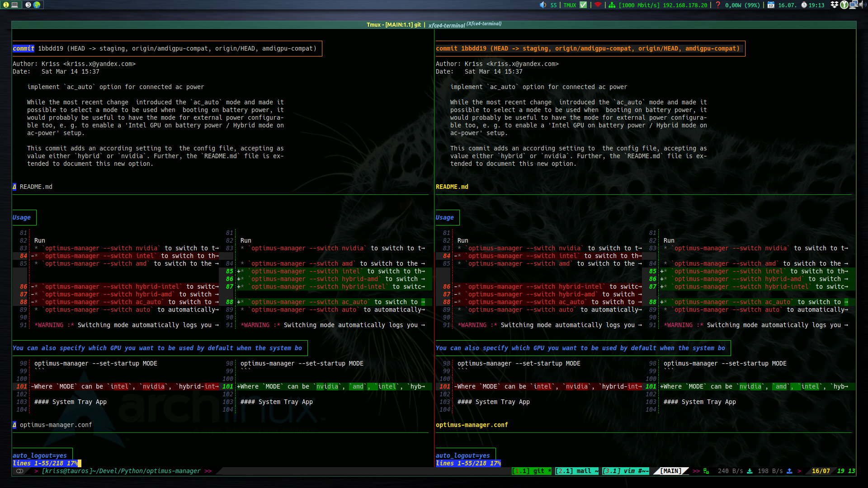The width and height of the screenshot is (868, 488).
Task: Click the 192.168.178.20 IP address
Action: pyautogui.click(x=684, y=5)
